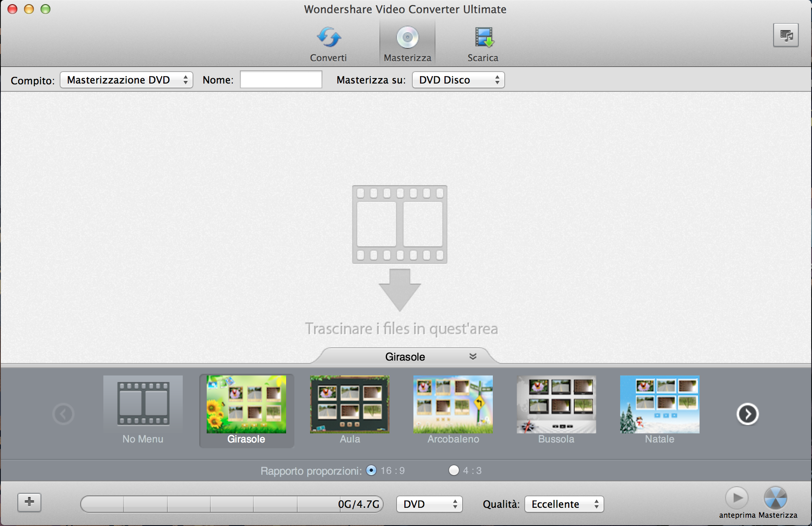812x526 pixels.
Task: Show previous templates with left arrow
Action: pos(64,414)
